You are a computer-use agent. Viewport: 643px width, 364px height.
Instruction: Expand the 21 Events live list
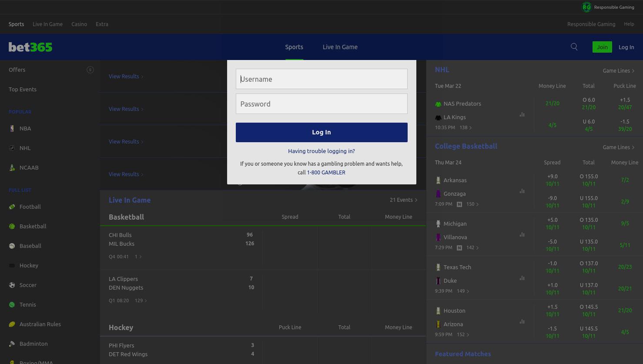point(403,200)
